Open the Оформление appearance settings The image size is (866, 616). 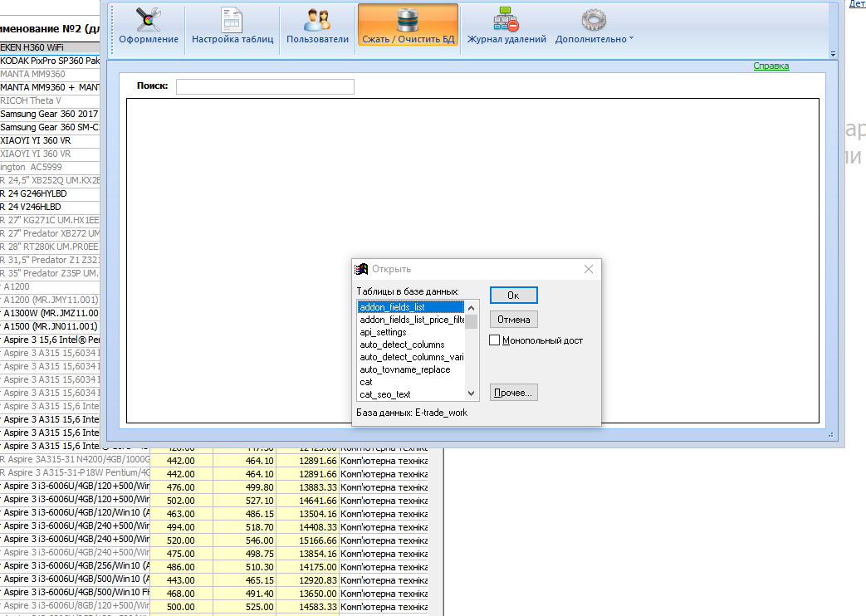149,27
